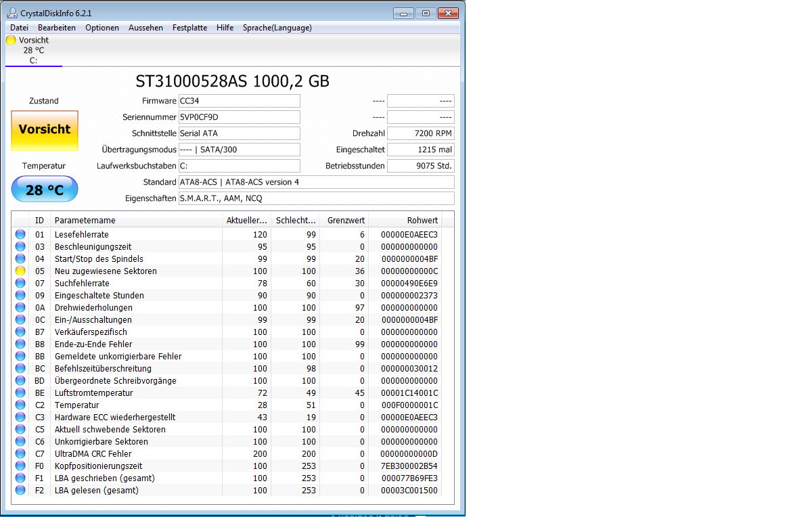The width and height of the screenshot is (812, 517).
Task: Click the yellow Vorsicht health status button
Action: [45, 131]
